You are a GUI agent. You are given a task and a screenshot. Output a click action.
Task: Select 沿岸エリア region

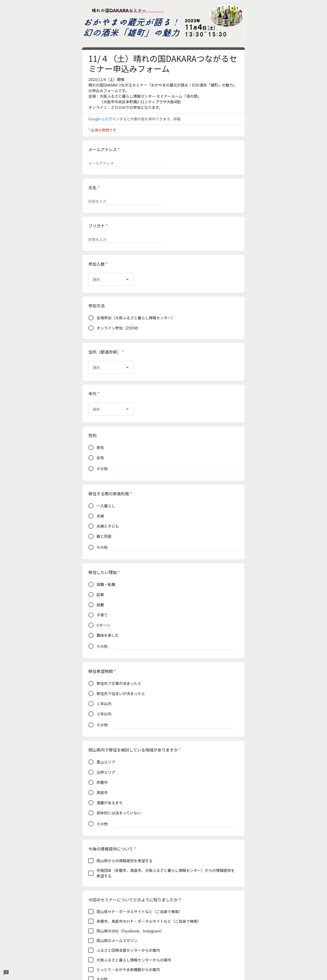(x=91, y=772)
